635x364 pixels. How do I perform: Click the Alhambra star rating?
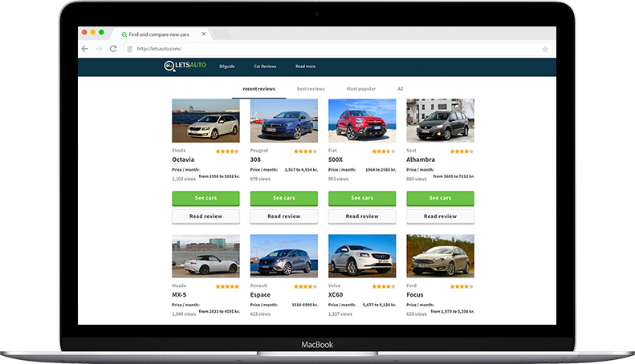[x=462, y=152]
